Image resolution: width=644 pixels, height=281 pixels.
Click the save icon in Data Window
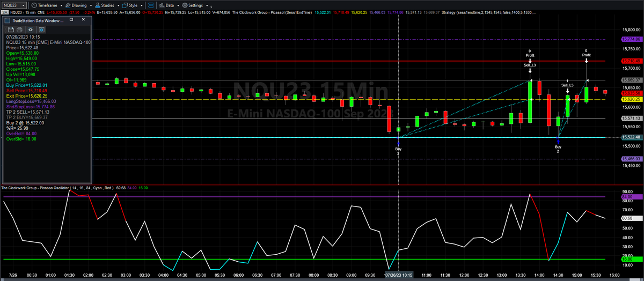[x=11, y=29]
